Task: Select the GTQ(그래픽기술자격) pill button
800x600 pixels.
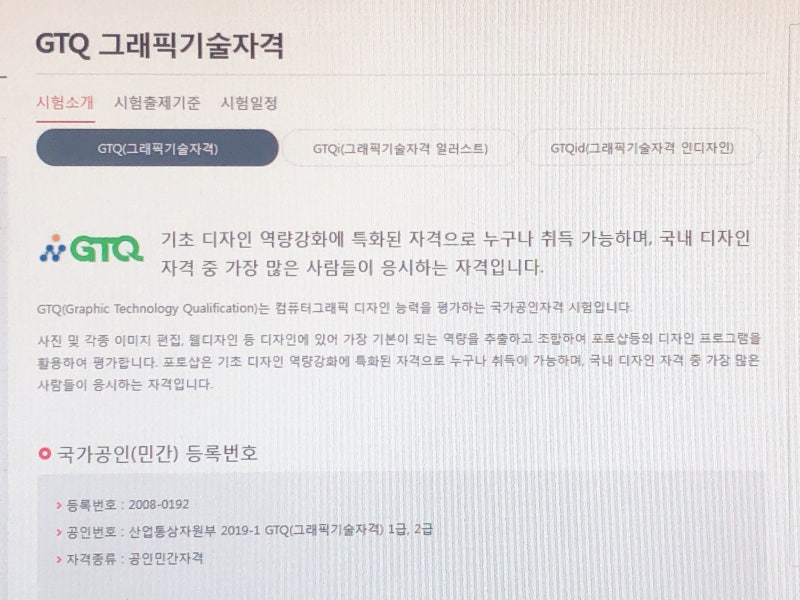Action: (x=157, y=148)
